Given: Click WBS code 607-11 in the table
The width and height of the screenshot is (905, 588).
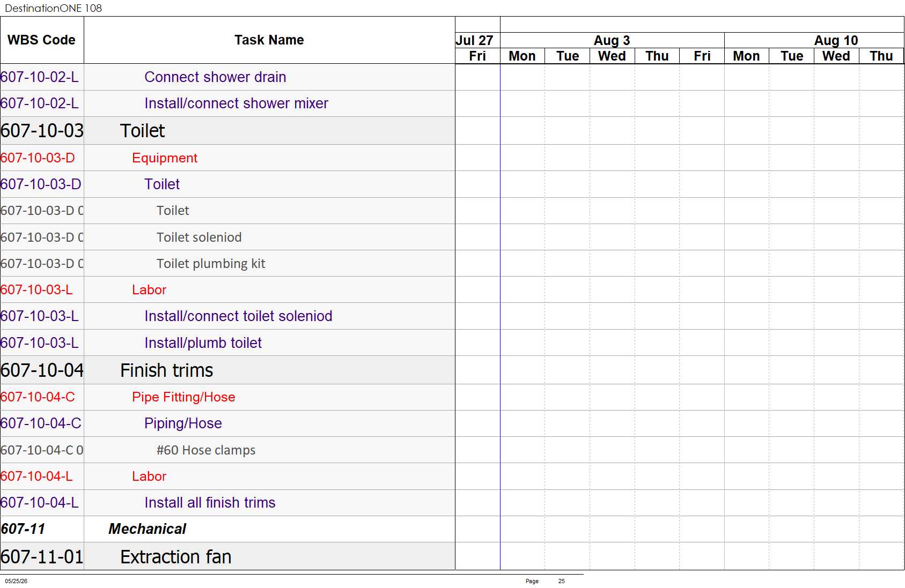Looking at the screenshot, I should (23, 529).
